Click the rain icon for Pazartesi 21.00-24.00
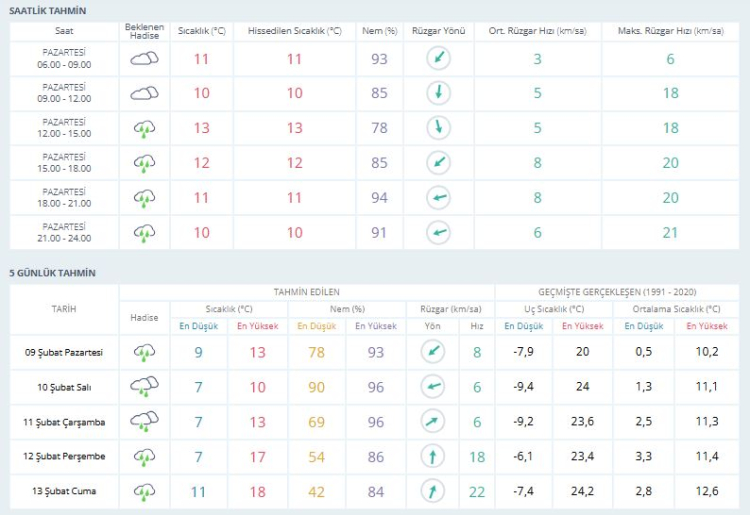 [144, 232]
